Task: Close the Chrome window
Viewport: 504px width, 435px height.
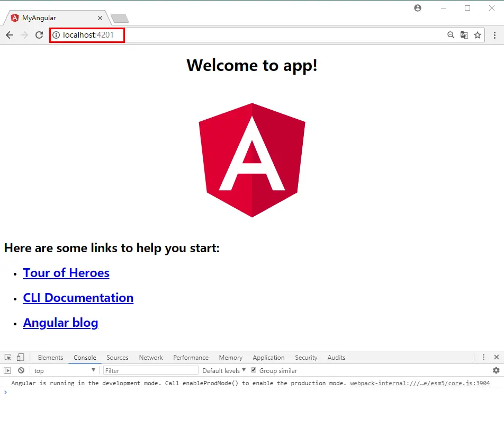Action: tap(492, 8)
